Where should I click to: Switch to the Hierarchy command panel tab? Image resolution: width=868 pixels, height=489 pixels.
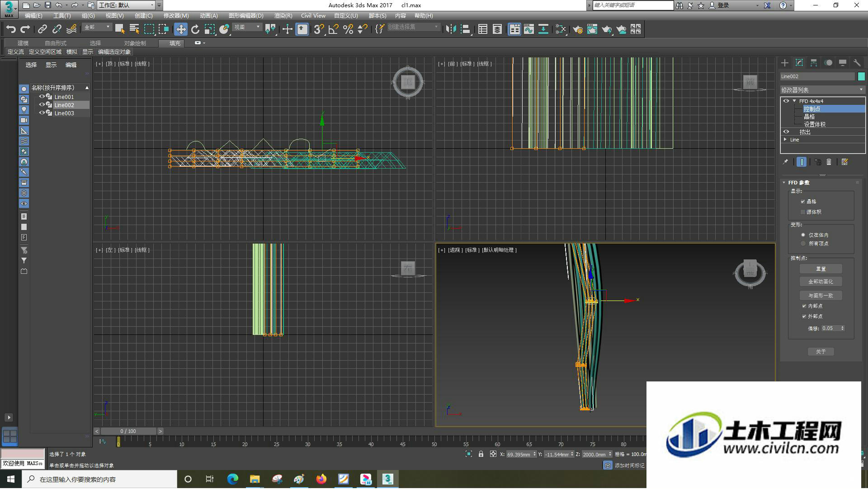tap(814, 63)
